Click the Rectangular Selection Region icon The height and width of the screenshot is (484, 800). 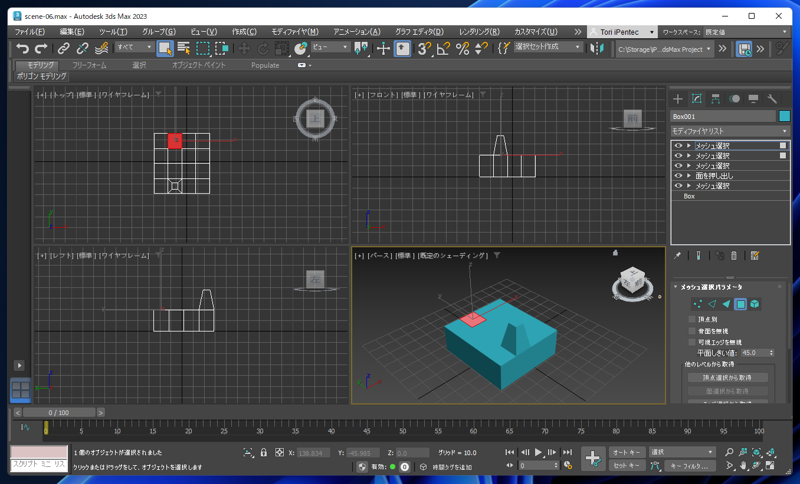click(203, 48)
